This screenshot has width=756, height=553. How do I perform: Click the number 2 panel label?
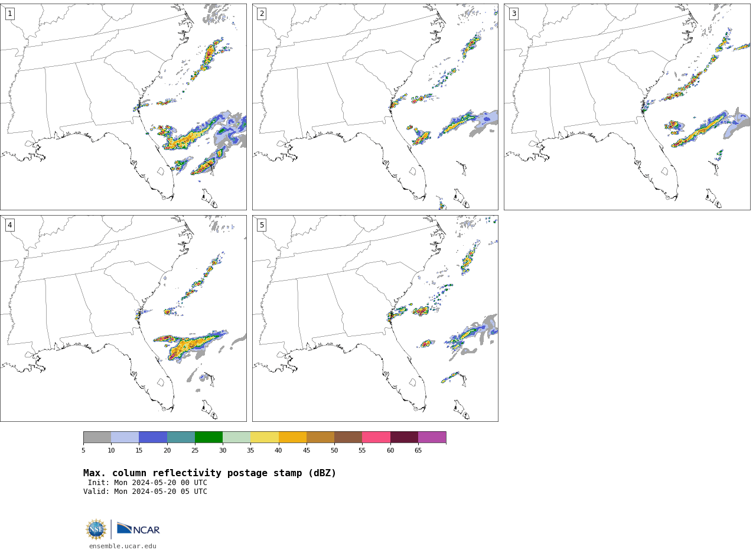tap(262, 14)
